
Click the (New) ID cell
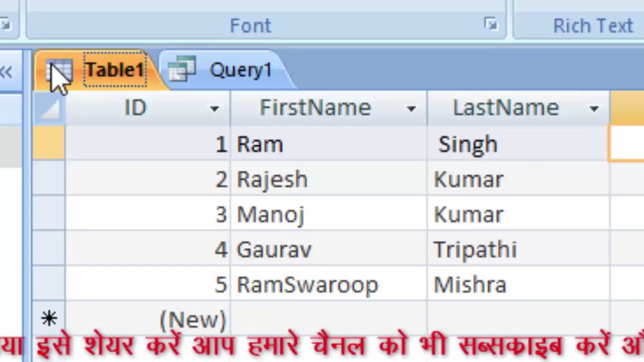148,319
